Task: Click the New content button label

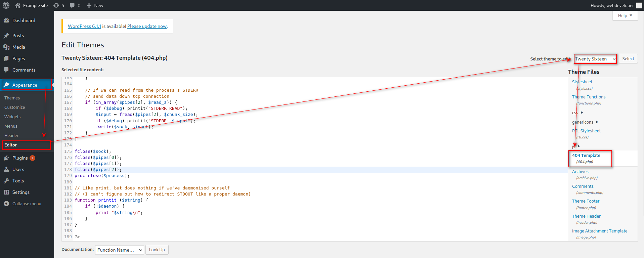Action: point(99,5)
